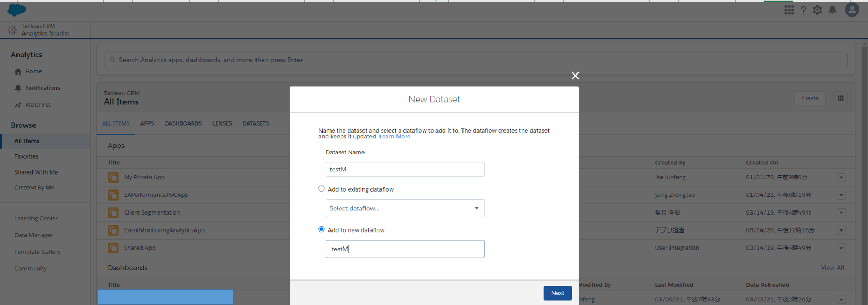Open the setup gear icon
The width and height of the screenshot is (868, 305).
817,10
